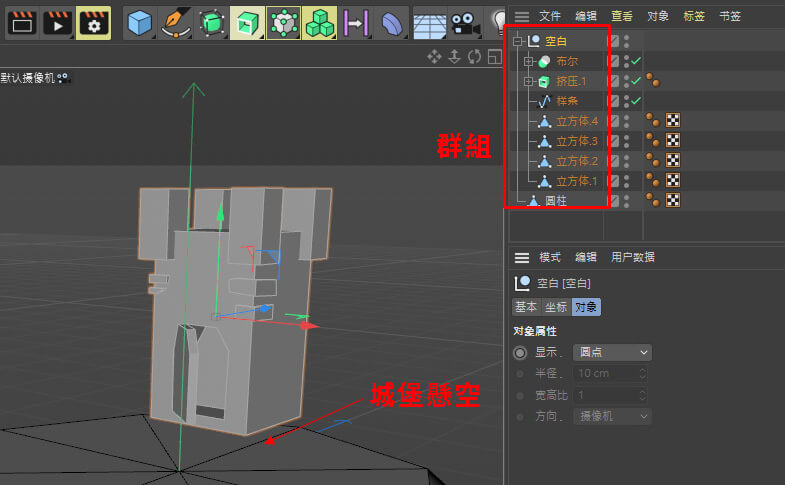This screenshot has width=785, height=485.
Task: Toggle enable checkmark of 挤压.1 object
Action: click(636, 81)
